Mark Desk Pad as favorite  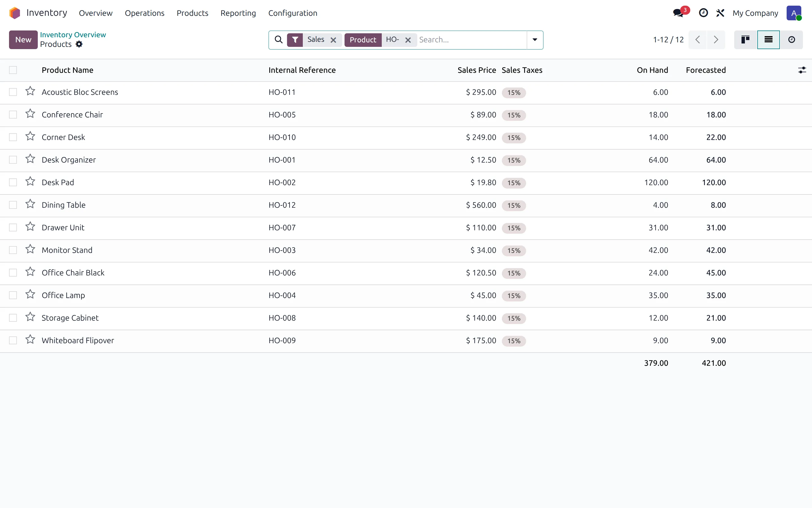30,181
